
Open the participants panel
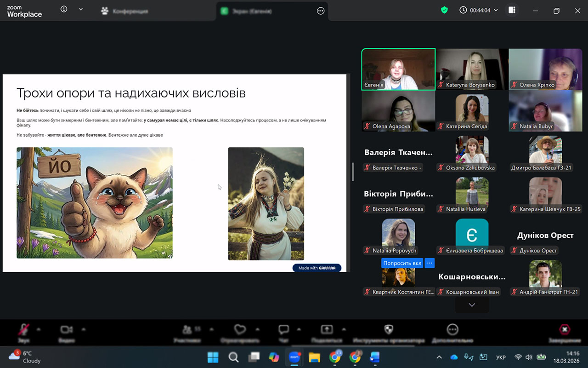tap(187, 329)
